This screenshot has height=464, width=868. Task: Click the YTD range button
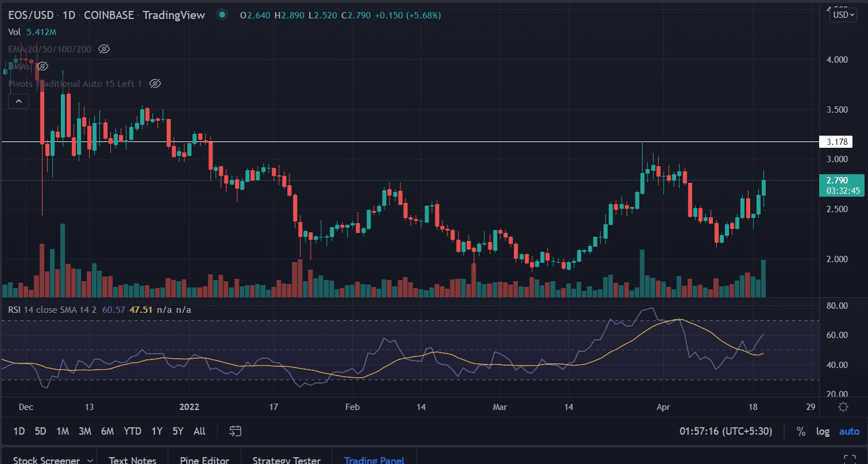[133, 431]
